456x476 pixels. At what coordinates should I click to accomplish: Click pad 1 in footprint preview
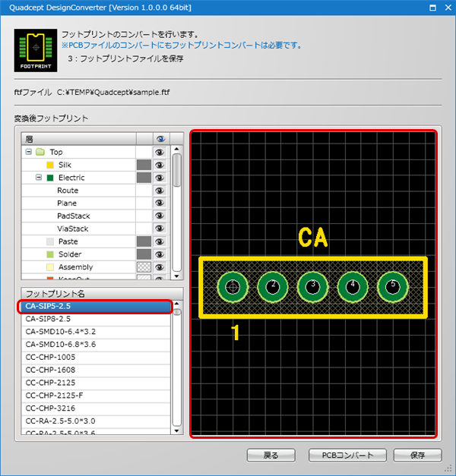coord(233,287)
